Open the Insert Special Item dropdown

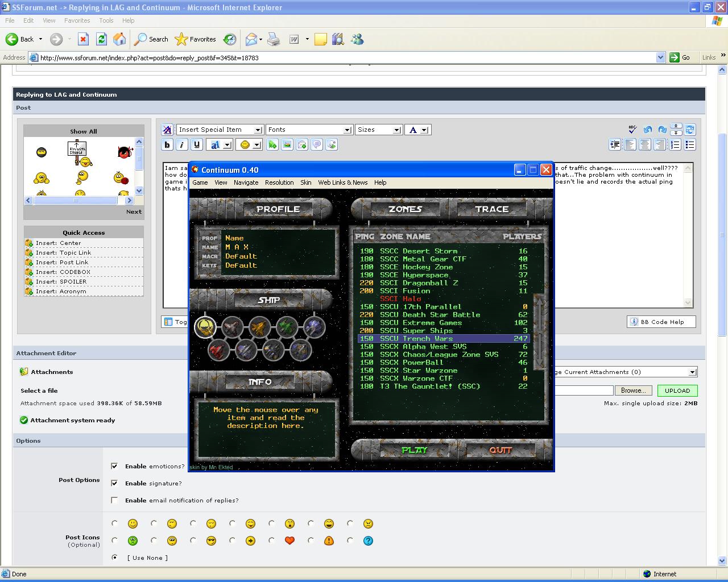coord(220,130)
